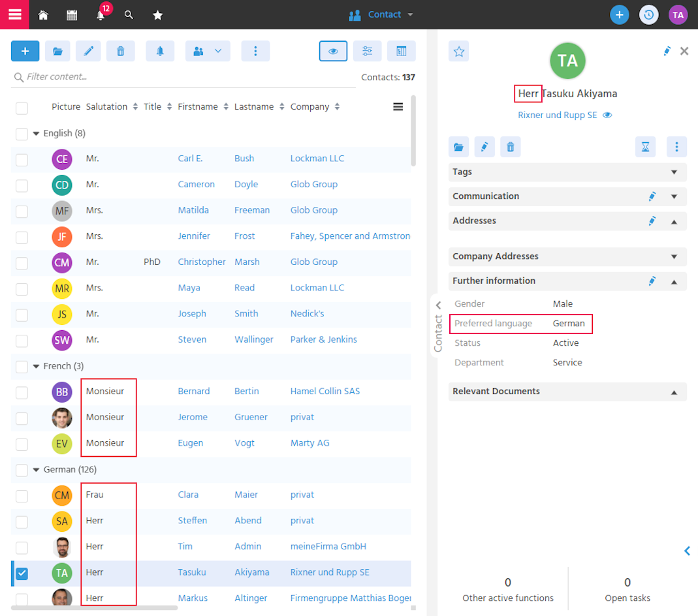The image size is (698, 616).
Task: Click the favorites star in top bar
Action: click(x=157, y=15)
